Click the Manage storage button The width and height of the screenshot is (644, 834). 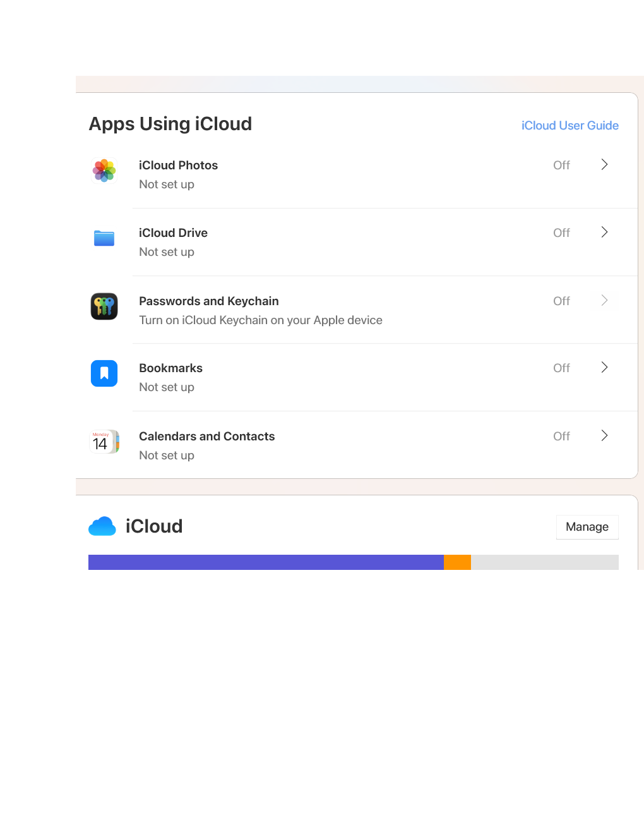[x=587, y=527]
